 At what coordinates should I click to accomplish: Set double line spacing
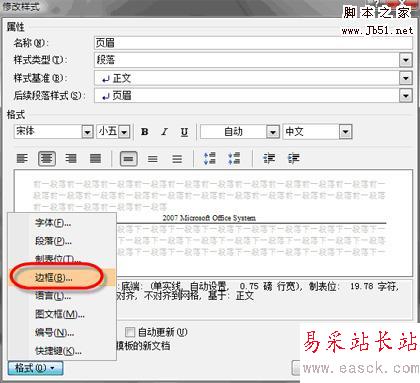[x=177, y=159]
